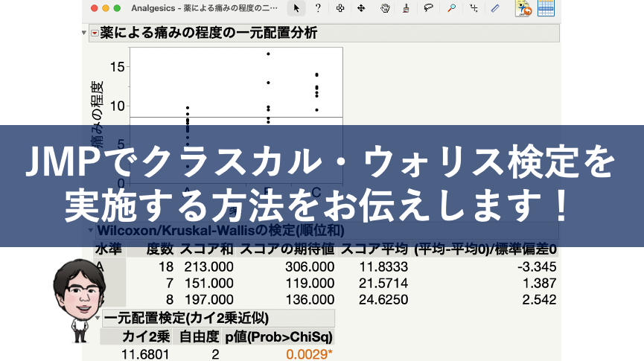The width and height of the screenshot is (644, 361).
Task: Collapse the 一元配置検定(カイ2乗近似) section
Action: 98,318
